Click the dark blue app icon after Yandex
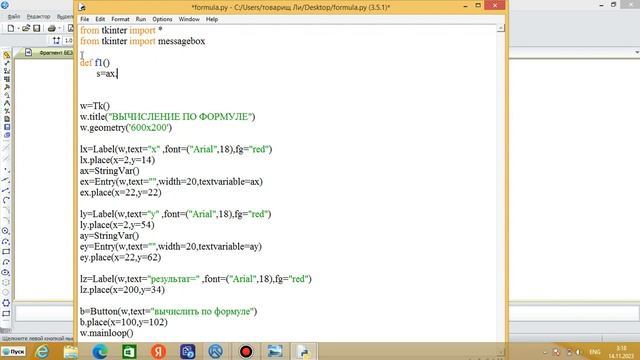The image size is (640, 360). click(187, 351)
